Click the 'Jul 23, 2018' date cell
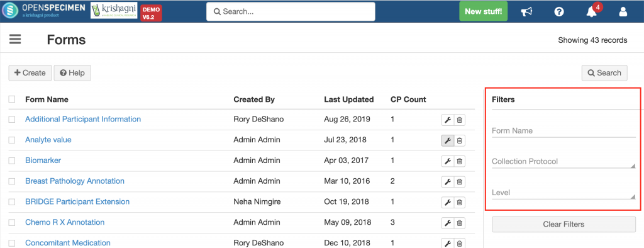Screen dimensions: 644x248 tap(346, 140)
